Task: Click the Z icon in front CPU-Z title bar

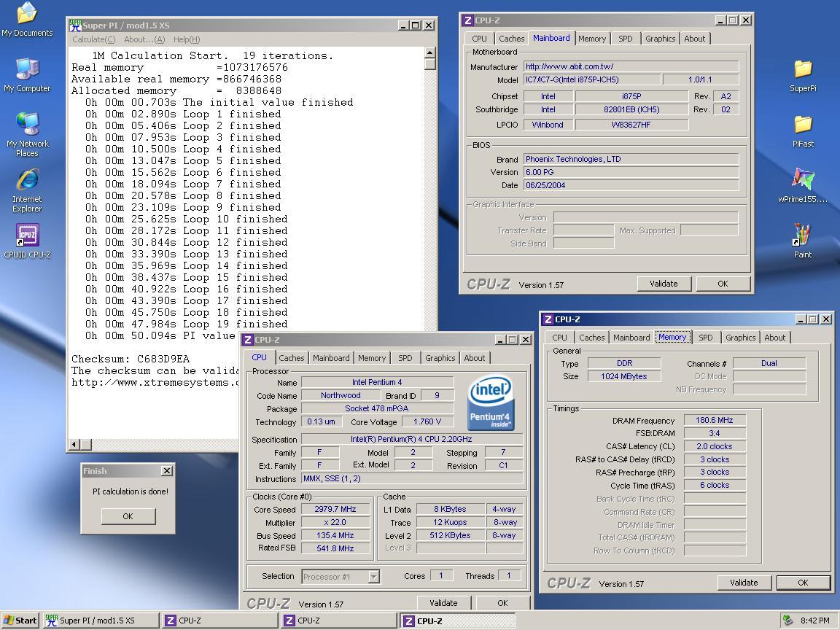Action: tap(247, 340)
